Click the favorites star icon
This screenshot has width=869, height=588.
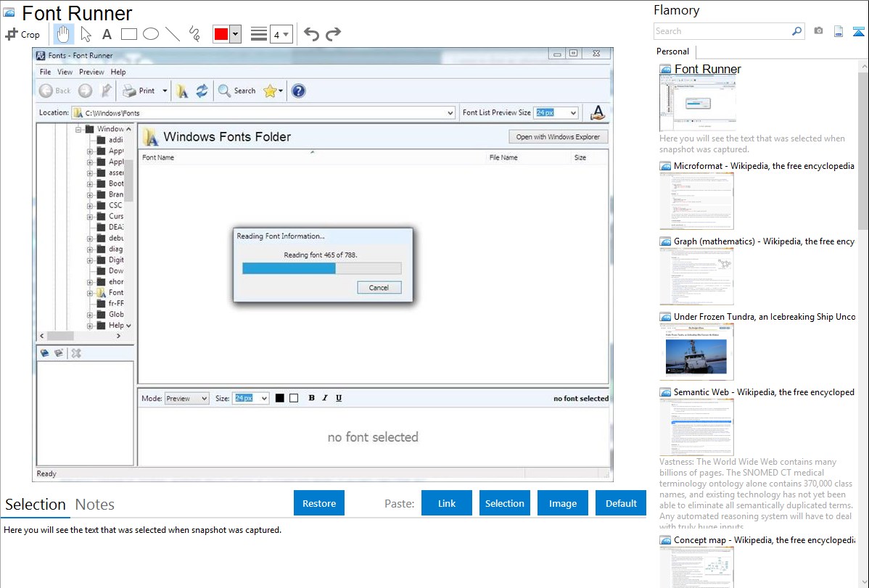(270, 91)
